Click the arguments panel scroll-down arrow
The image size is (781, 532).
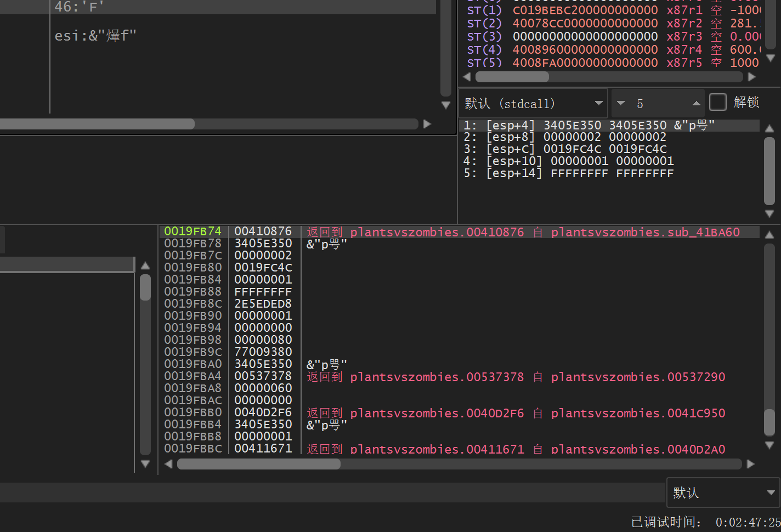769,213
